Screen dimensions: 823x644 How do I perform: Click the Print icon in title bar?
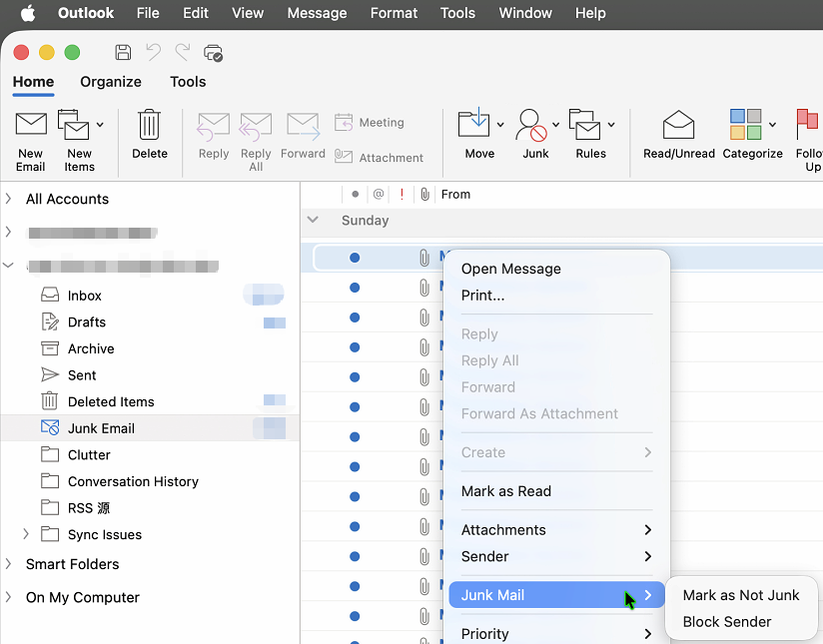(213, 52)
